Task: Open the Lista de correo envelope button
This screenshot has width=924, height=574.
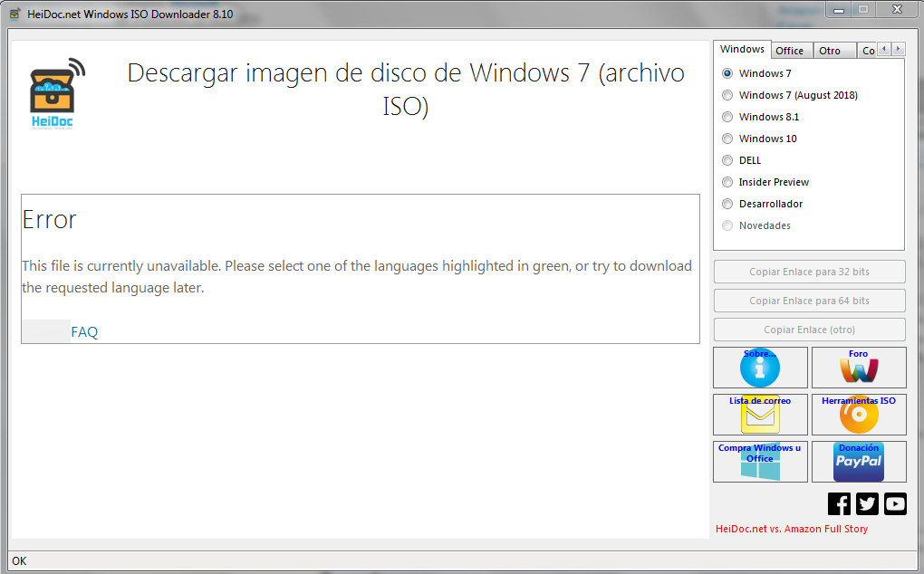Action: 760,415
